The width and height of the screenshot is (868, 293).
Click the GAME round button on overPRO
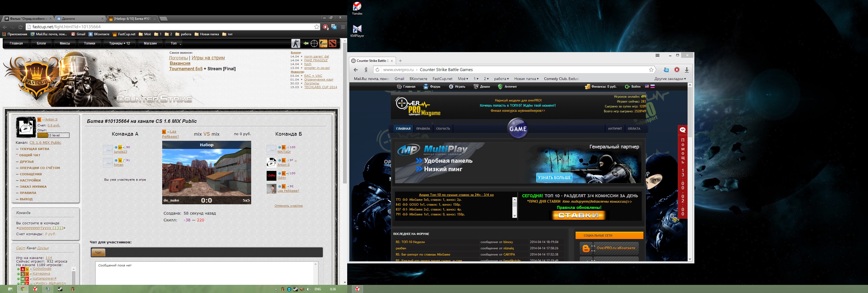[x=518, y=129]
